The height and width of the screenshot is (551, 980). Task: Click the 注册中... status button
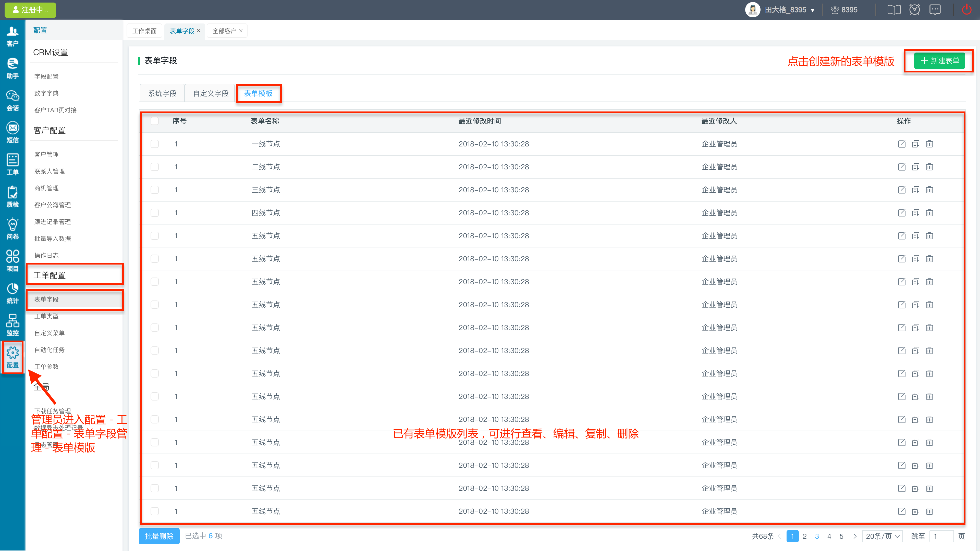click(x=30, y=10)
